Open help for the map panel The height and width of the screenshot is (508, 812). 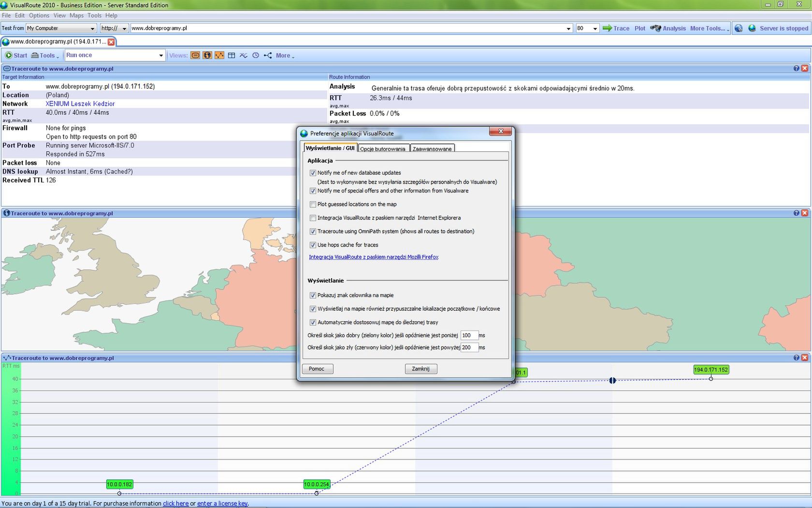[796, 213]
